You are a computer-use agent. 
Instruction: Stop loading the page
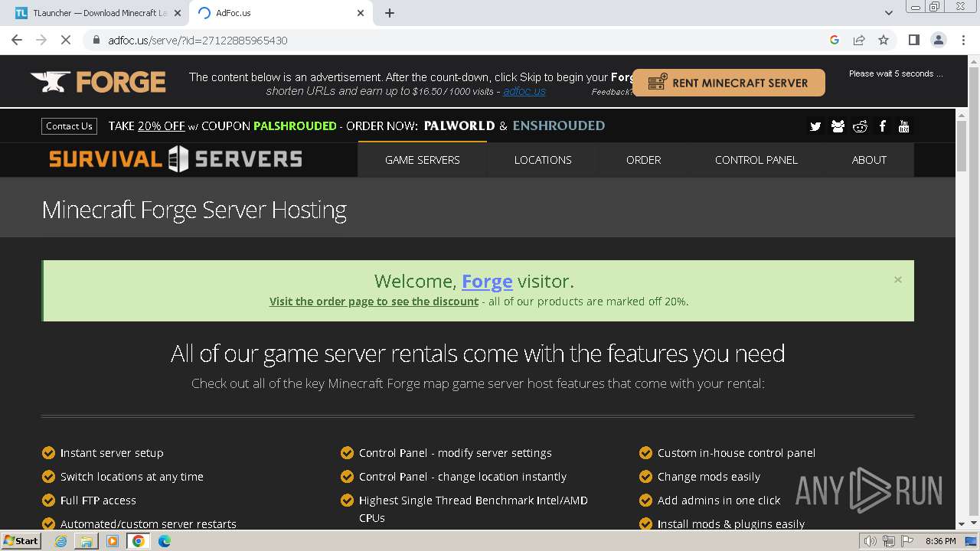(x=66, y=40)
